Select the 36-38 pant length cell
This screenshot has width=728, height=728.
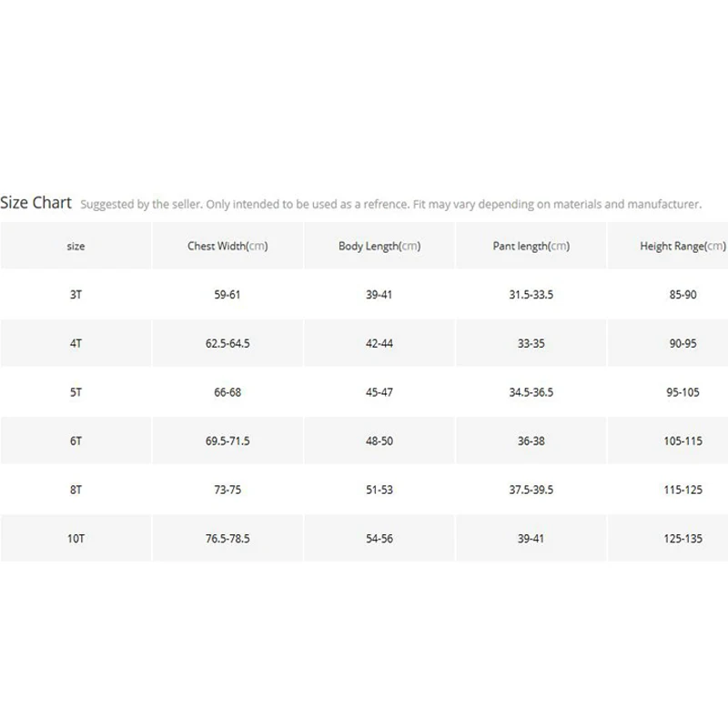click(531, 440)
